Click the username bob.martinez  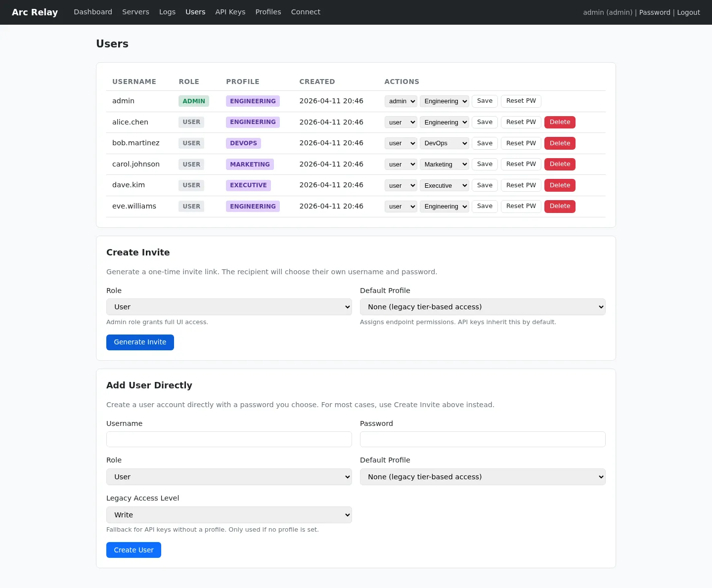(136, 143)
